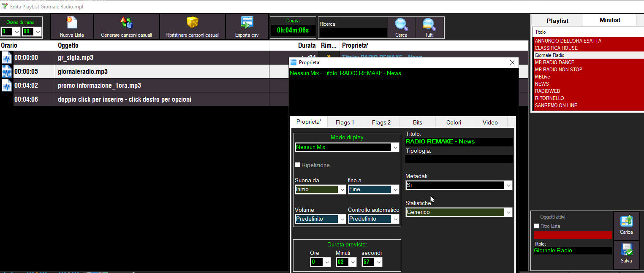Enable the Ripetizione checkbox
The width and height of the screenshot is (644, 273).
point(297,165)
